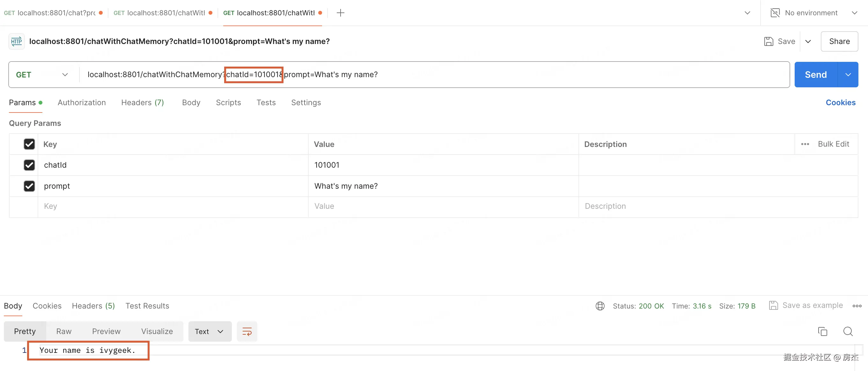Uncheck the chatId parameter checkbox
The width and height of the screenshot is (868, 371).
[29, 165]
